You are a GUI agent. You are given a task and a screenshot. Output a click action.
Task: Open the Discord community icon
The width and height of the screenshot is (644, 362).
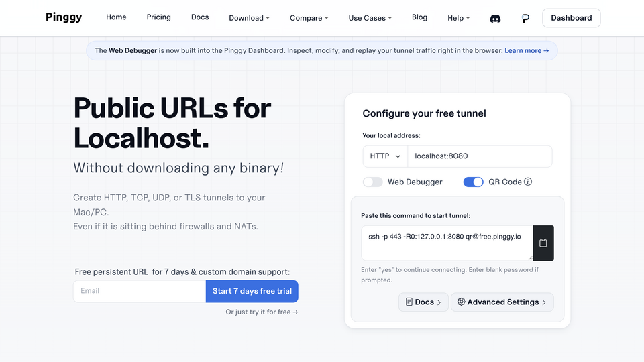pos(495,19)
